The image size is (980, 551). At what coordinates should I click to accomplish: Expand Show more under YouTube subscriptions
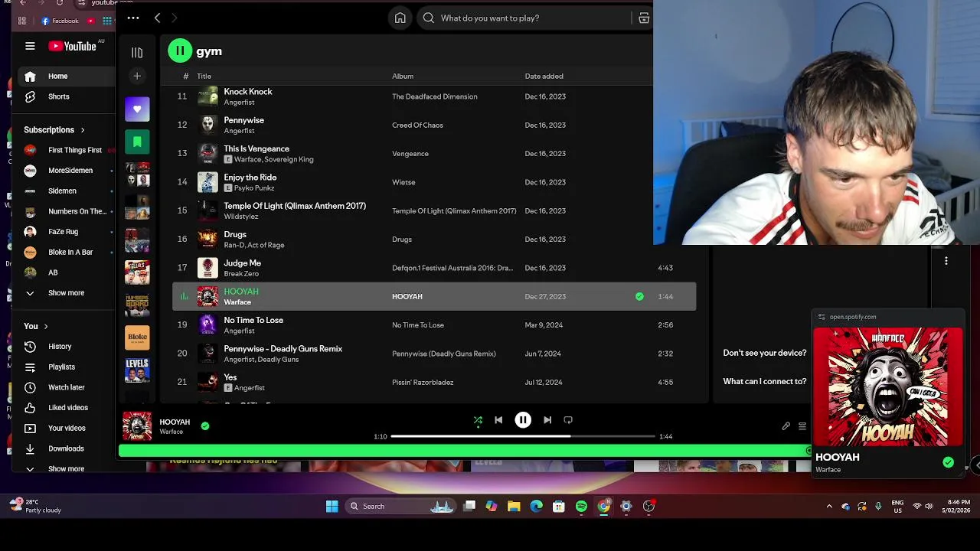pyautogui.click(x=66, y=292)
